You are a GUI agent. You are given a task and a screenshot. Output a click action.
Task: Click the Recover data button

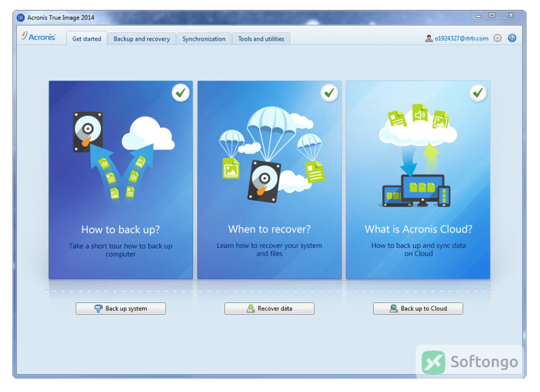pyautogui.click(x=269, y=308)
